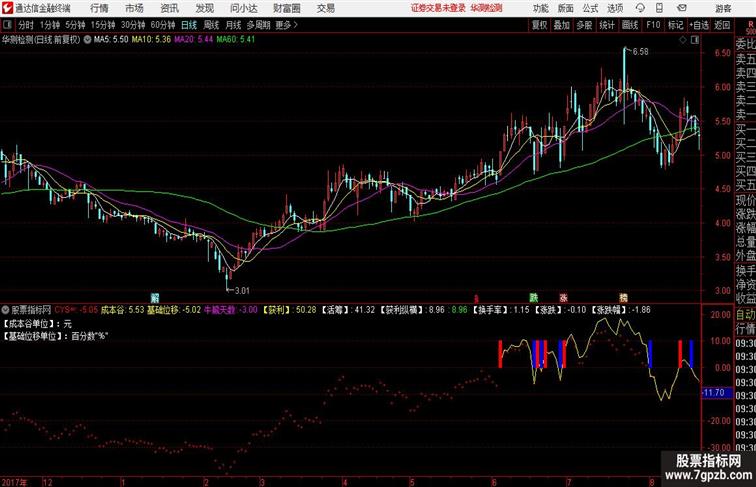Toggle the side panel icon at chart top right
The height and width of the screenshot is (487, 756).
[x=695, y=40]
